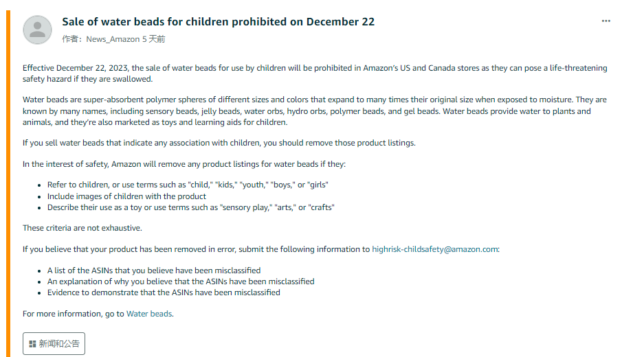Open the three-dot more options menu
The height and width of the screenshot is (357, 644).
click(x=606, y=21)
